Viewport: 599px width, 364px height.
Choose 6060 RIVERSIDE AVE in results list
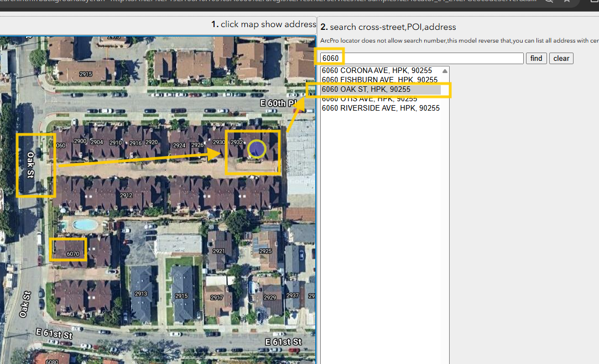tap(381, 108)
